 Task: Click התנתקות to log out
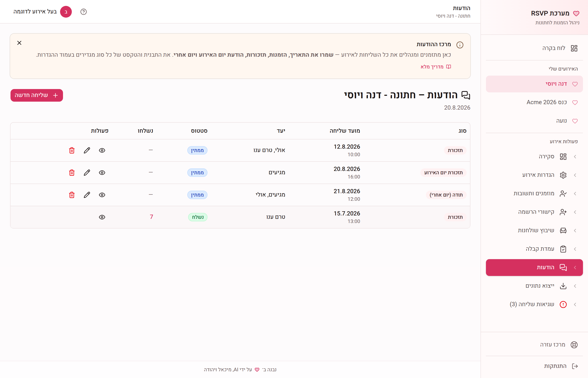[x=534, y=366]
